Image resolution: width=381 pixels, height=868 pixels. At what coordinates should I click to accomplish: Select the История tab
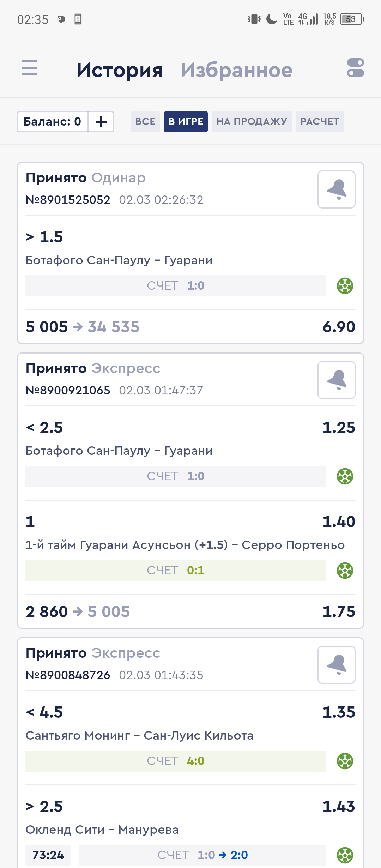(x=120, y=70)
